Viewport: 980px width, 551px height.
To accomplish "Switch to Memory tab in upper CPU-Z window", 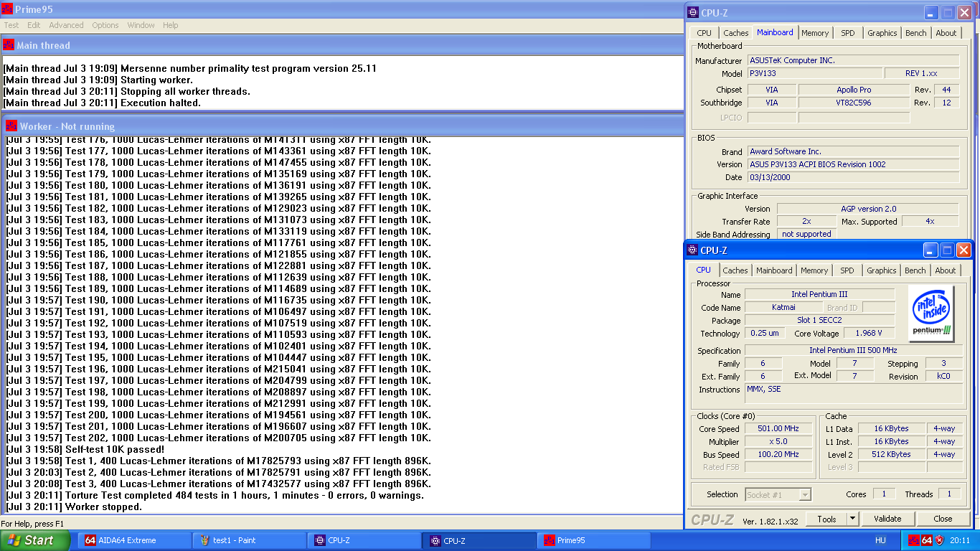I will 815,33.
